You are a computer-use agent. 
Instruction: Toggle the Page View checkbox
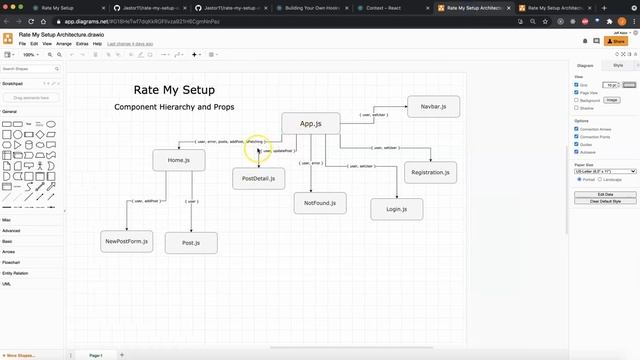point(576,93)
